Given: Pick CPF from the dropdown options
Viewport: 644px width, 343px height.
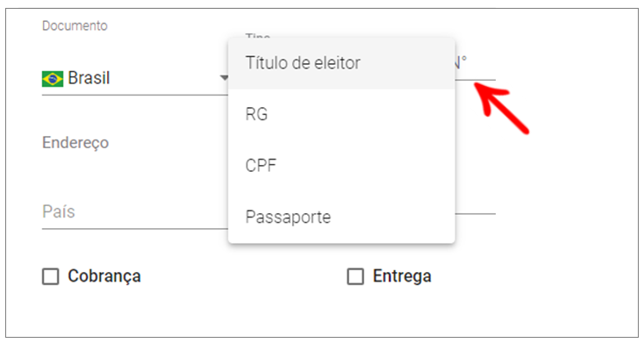Looking at the screenshot, I should (x=341, y=166).
